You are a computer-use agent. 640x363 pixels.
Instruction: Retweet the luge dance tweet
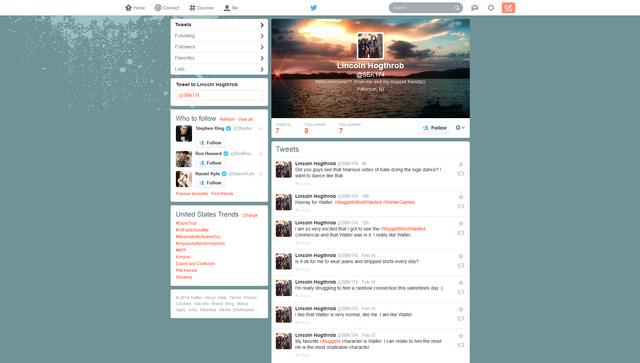[x=461, y=174]
